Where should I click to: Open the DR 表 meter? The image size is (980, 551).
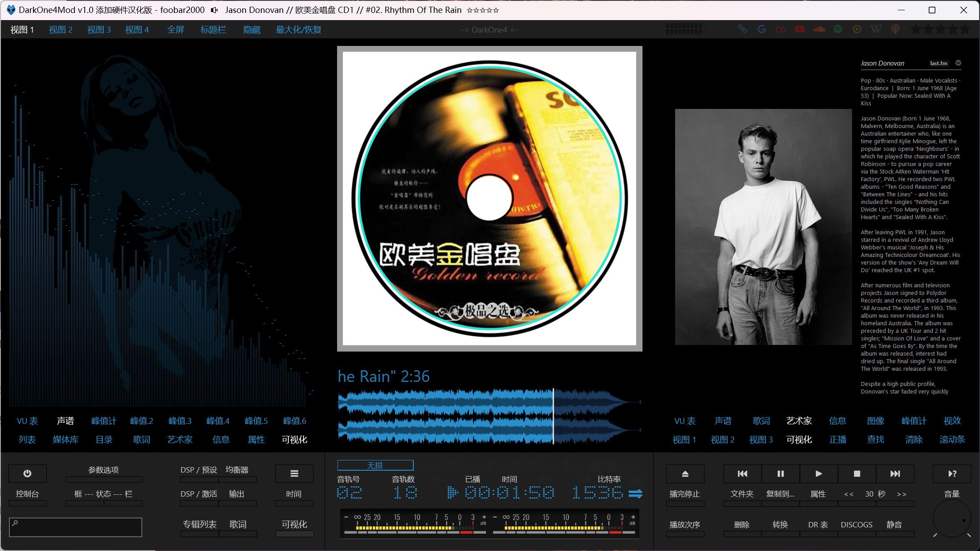pos(818,525)
